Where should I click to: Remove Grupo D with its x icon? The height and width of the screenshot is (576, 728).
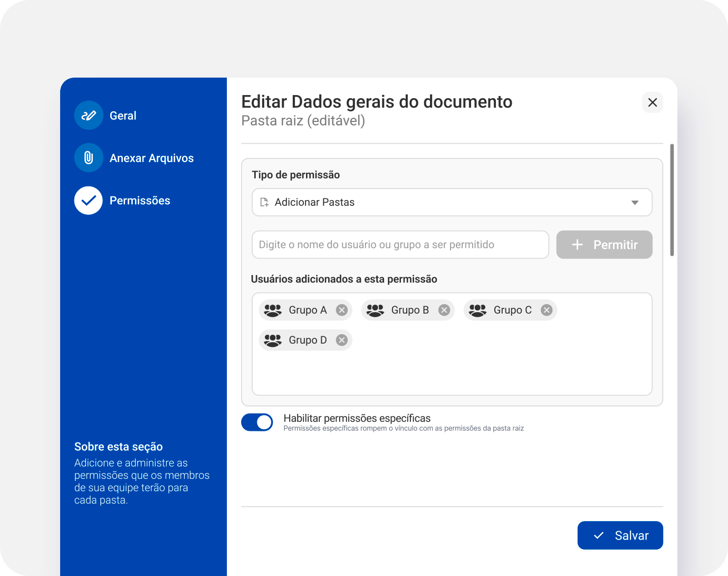342,340
